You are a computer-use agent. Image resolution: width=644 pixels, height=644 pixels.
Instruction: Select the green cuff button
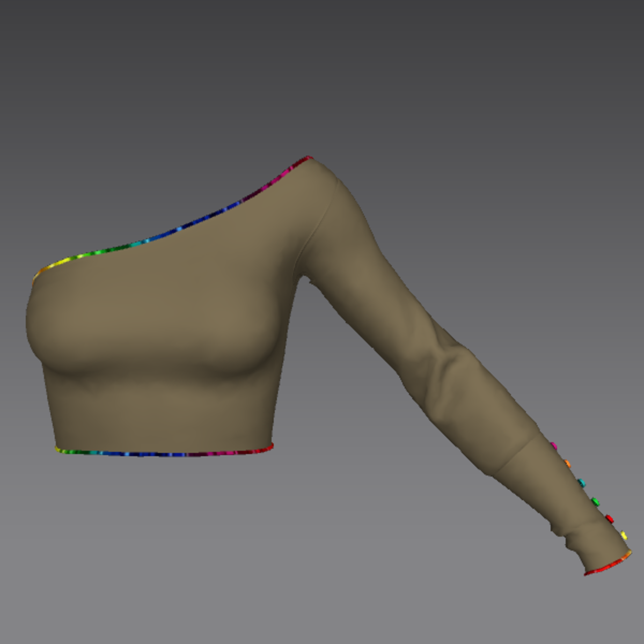(x=595, y=501)
